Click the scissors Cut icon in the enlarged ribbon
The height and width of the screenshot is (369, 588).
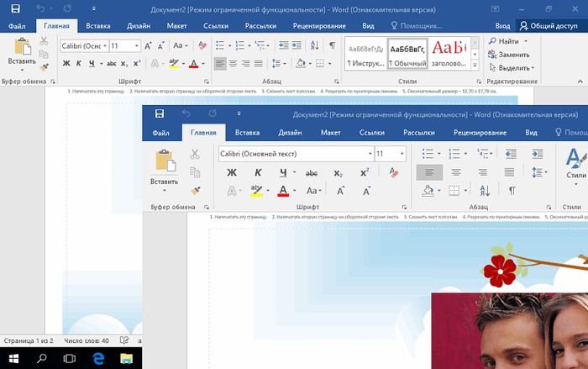[x=194, y=154]
